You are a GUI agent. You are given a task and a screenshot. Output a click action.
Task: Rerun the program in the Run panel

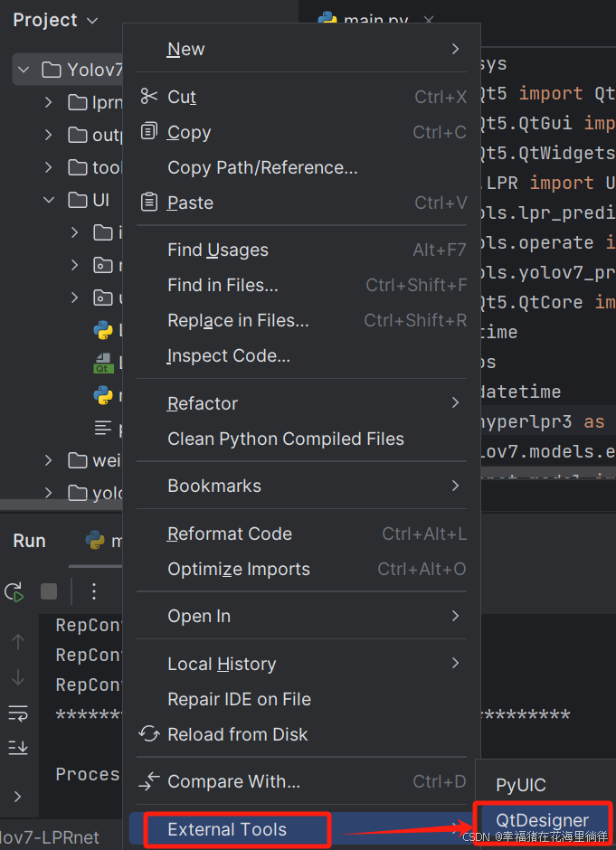click(x=14, y=591)
